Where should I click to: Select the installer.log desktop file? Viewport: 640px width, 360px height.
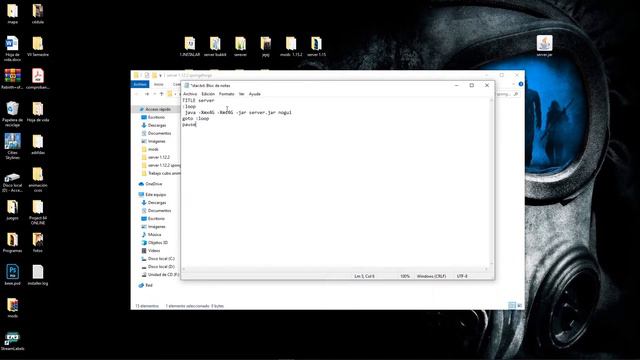click(x=38, y=275)
